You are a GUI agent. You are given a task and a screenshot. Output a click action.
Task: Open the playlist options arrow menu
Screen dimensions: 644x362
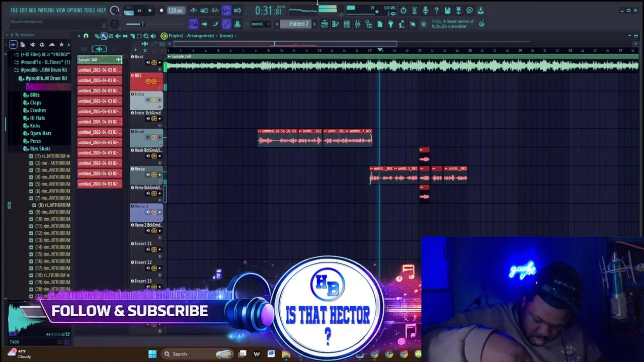tap(79, 36)
